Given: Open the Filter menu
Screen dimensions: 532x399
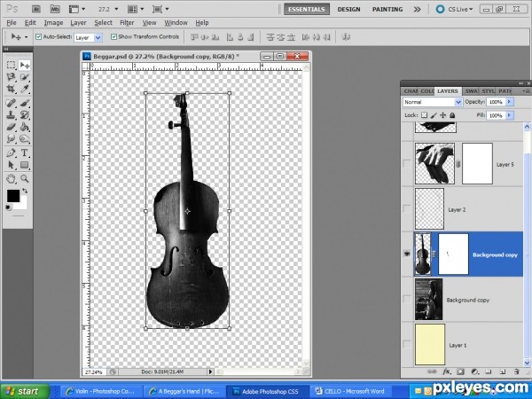Looking at the screenshot, I should (x=127, y=23).
